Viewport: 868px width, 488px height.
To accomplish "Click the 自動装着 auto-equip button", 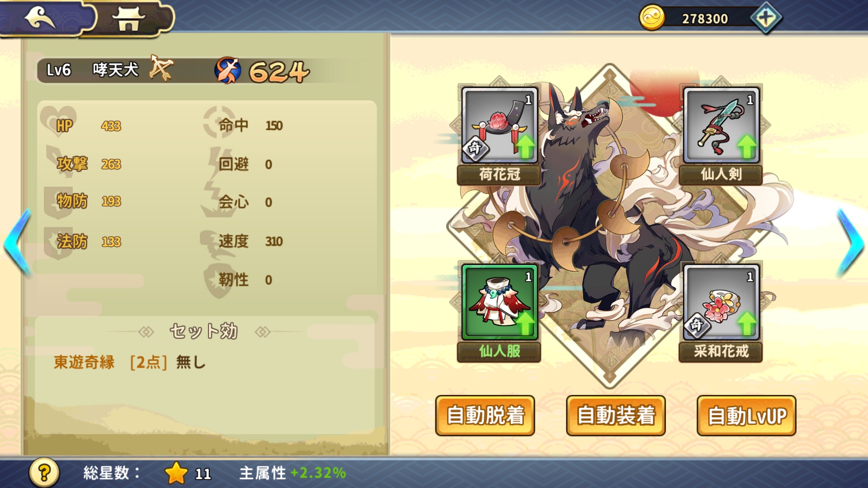I will click(x=616, y=416).
